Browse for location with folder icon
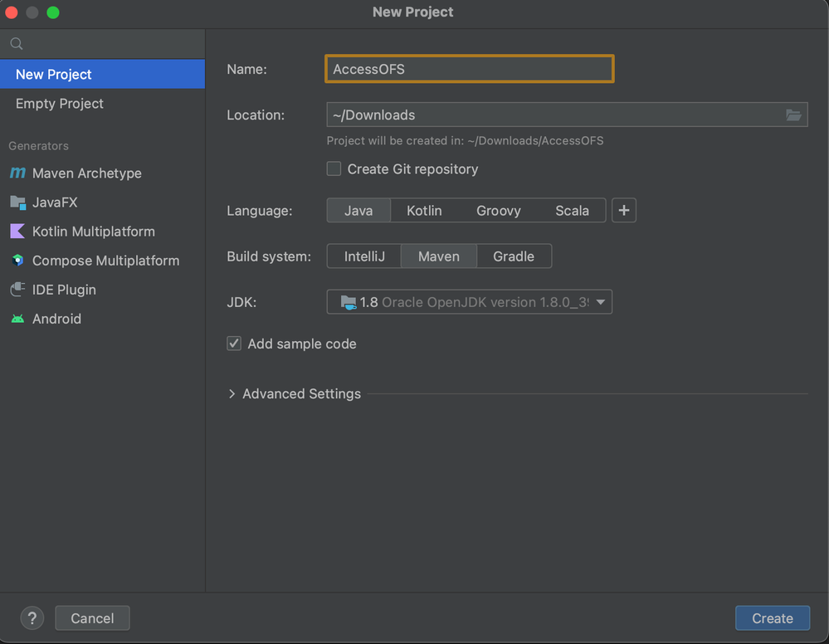 pos(793,115)
